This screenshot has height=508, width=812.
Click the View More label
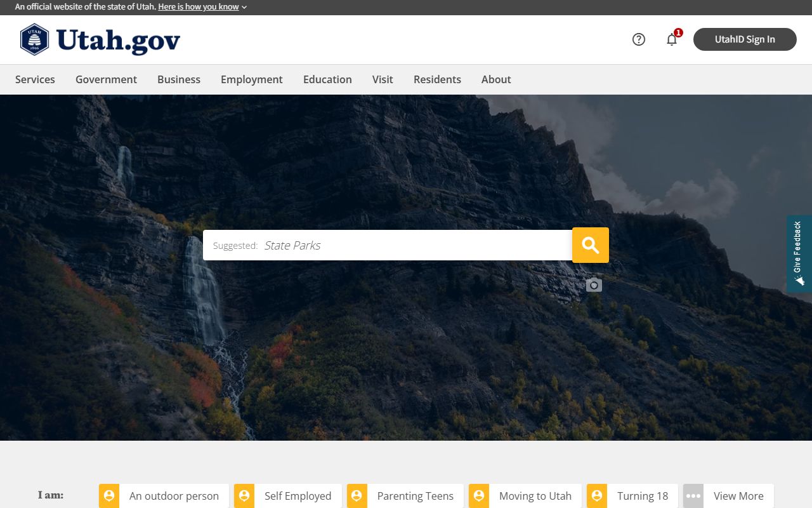point(738,496)
